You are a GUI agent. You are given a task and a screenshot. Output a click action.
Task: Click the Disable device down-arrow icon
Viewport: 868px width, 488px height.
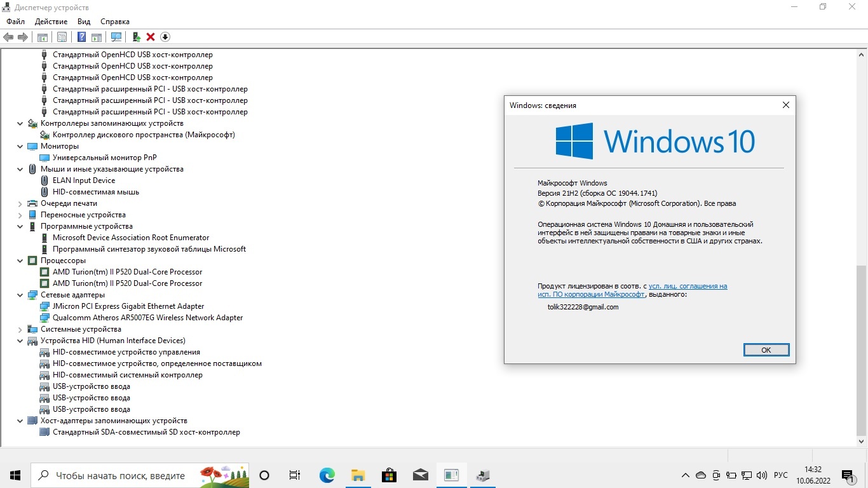pyautogui.click(x=165, y=37)
